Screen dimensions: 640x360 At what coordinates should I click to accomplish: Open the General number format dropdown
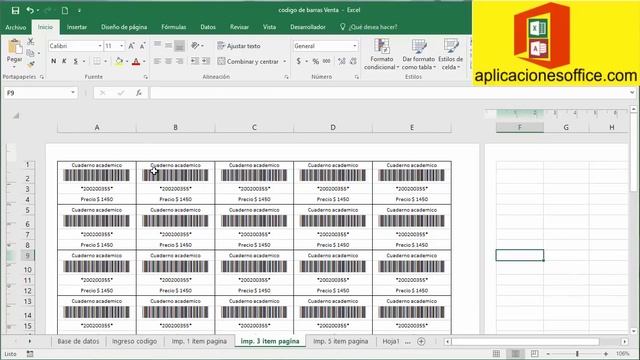click(x=354, y=46)
